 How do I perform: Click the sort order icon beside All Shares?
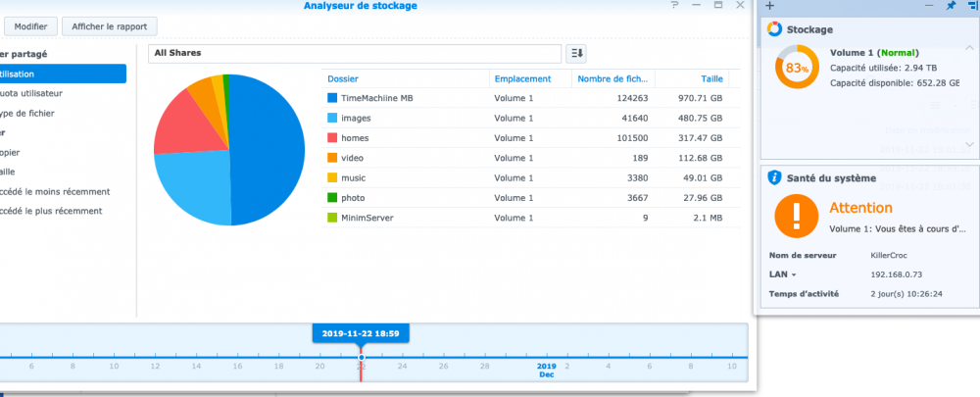tap(575, 53)
